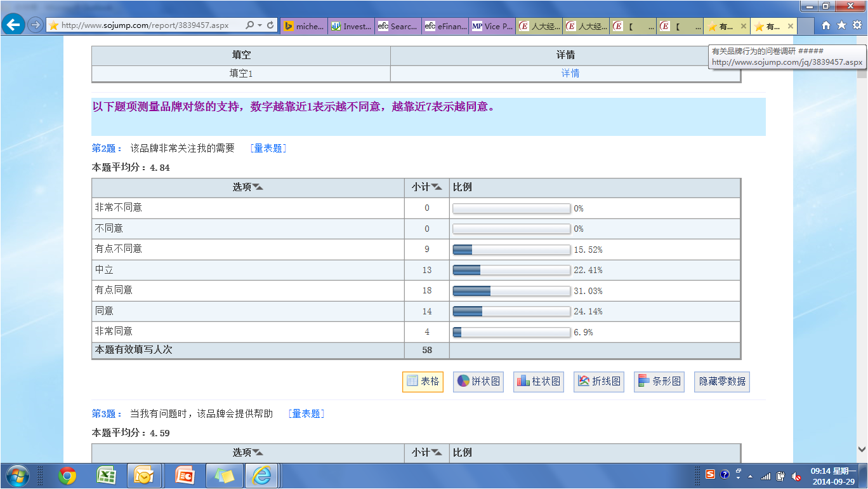Image resolution: width=868 pixels, height=489 pixels.
Task: Click the 有点不同意 row label
Action: click(119, 249)
